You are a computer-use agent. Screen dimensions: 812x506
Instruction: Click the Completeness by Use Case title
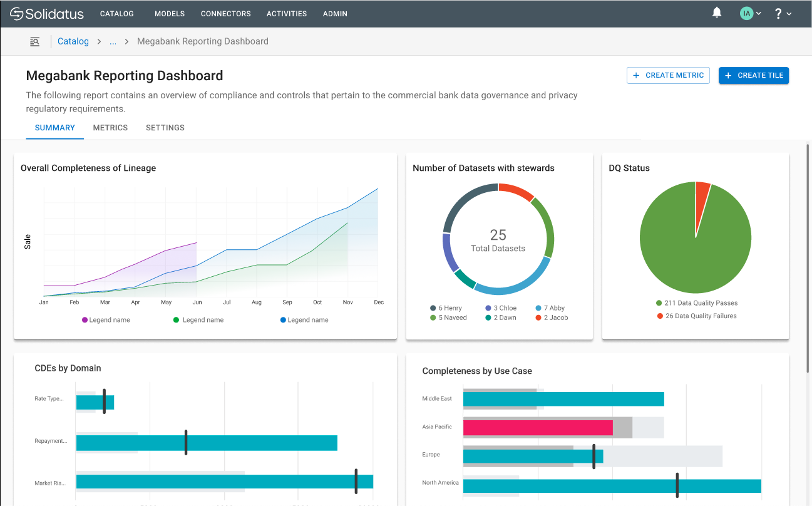[x=477, y=371]
